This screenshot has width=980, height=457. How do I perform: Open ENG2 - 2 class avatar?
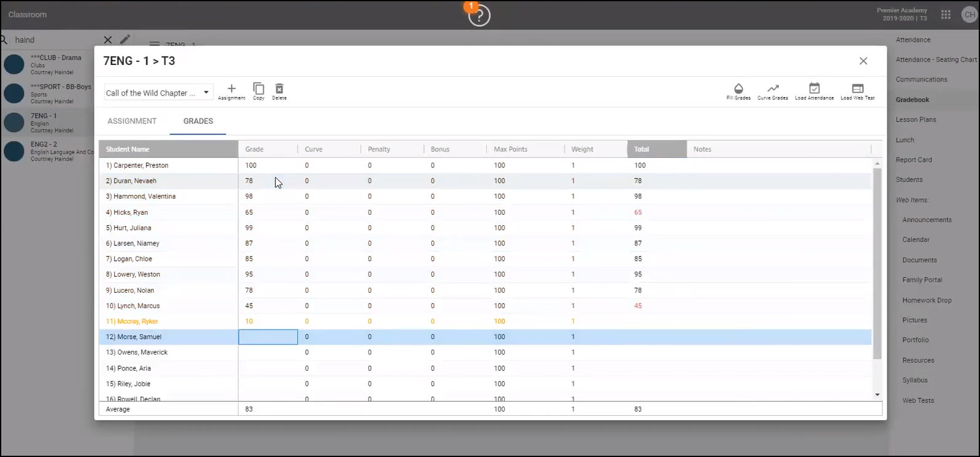14,151
